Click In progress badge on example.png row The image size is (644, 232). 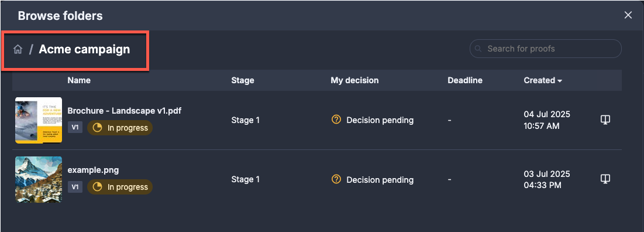(x=119, y=187)
